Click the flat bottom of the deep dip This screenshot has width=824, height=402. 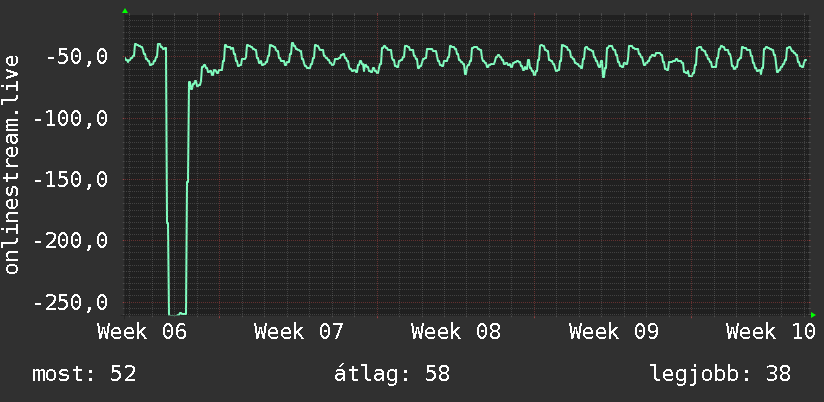[x=177, y=313]
